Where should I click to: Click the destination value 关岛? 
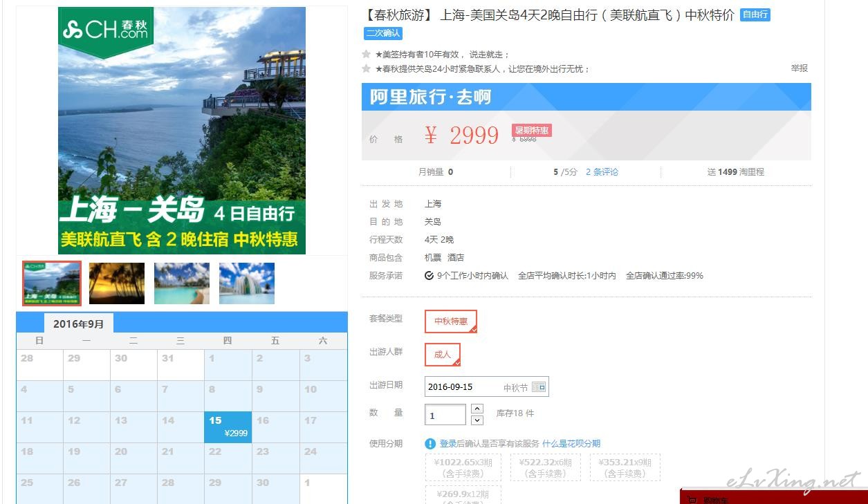tap(433, 222)
